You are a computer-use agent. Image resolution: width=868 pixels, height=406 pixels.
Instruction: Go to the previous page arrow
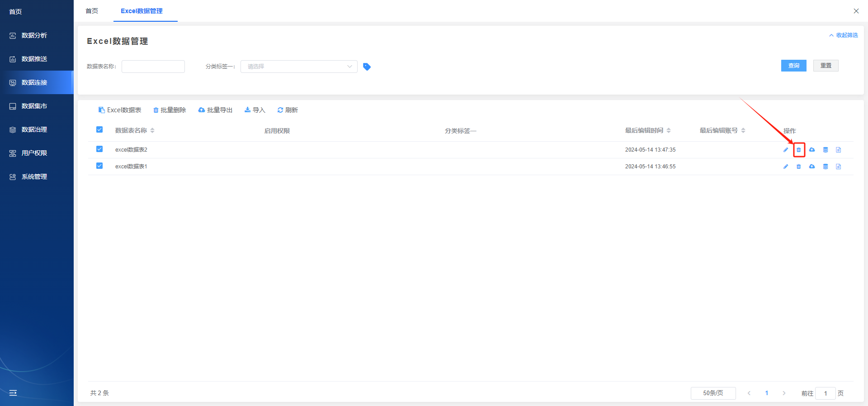749,393
